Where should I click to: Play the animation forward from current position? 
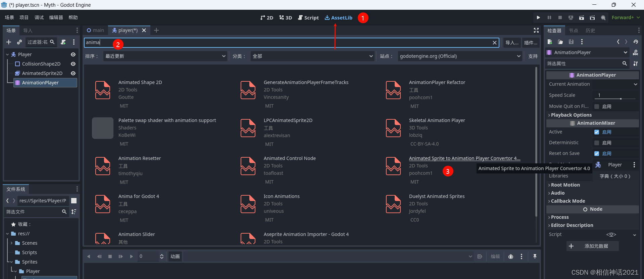click(x=120, y=256)
